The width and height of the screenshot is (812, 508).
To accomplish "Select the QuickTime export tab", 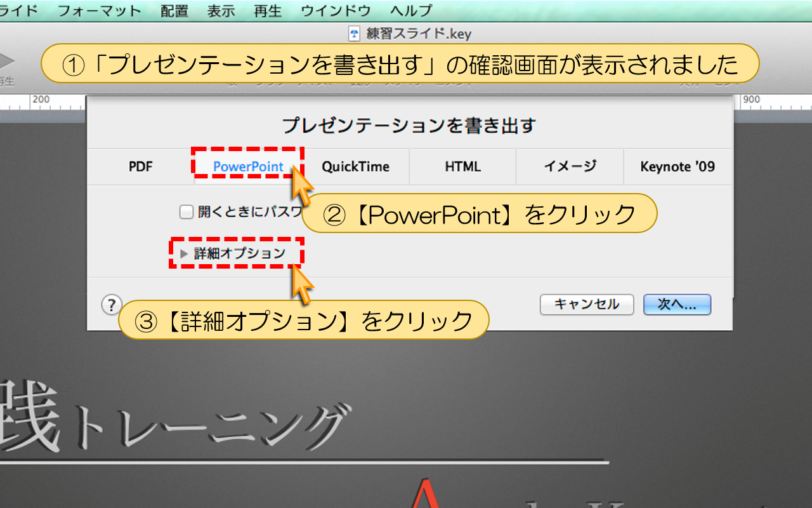I will click(355, 167).
